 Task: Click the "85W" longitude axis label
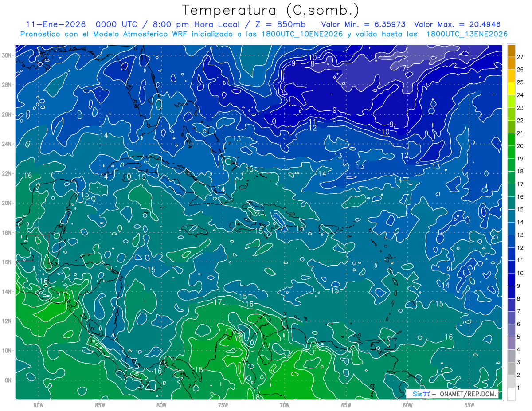[100, 406]
